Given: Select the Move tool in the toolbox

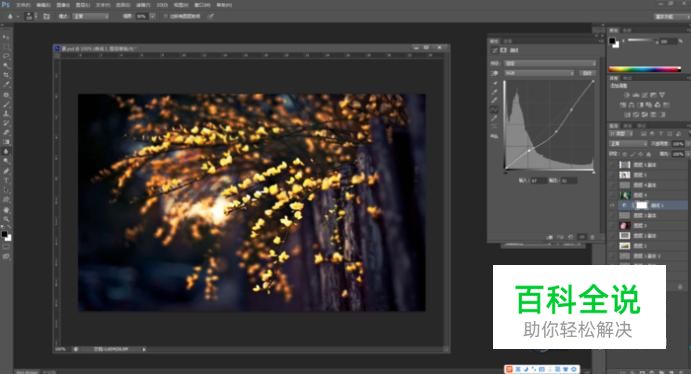Looking at the screenshot, I should pos(6,37).
